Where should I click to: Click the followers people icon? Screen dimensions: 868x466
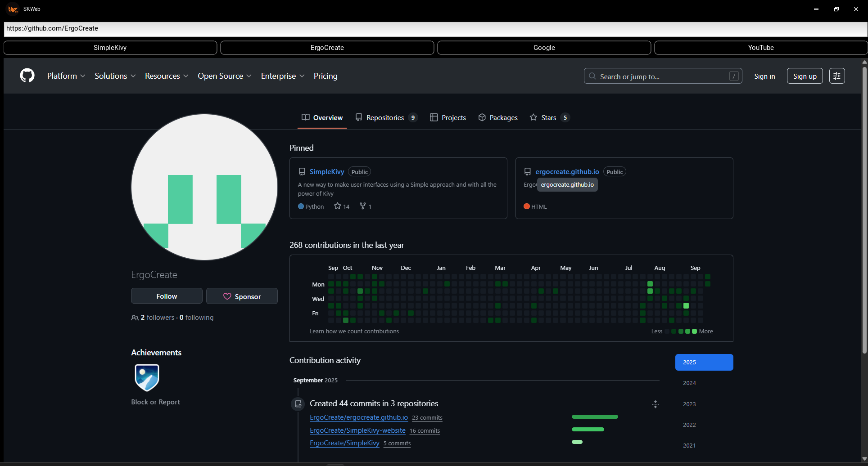pyautogui.click(x=135, y=318)
